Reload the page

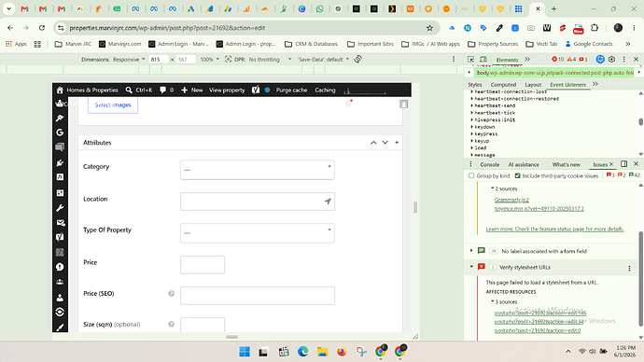coord(42,28)
